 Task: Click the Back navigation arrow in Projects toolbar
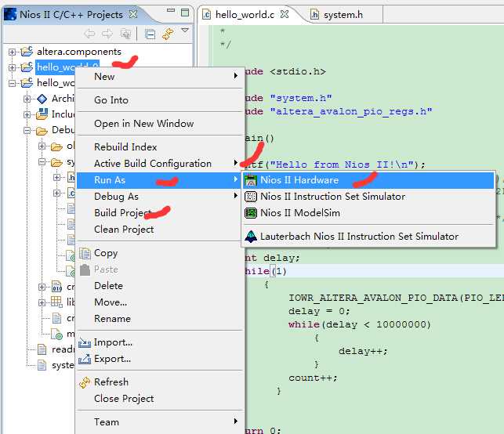click(x=89, y=34)
